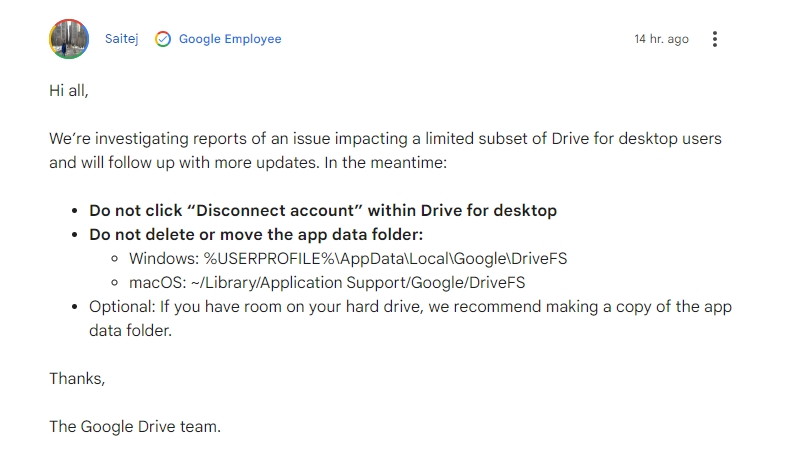Click the Google Employee label

pos(230,39)
